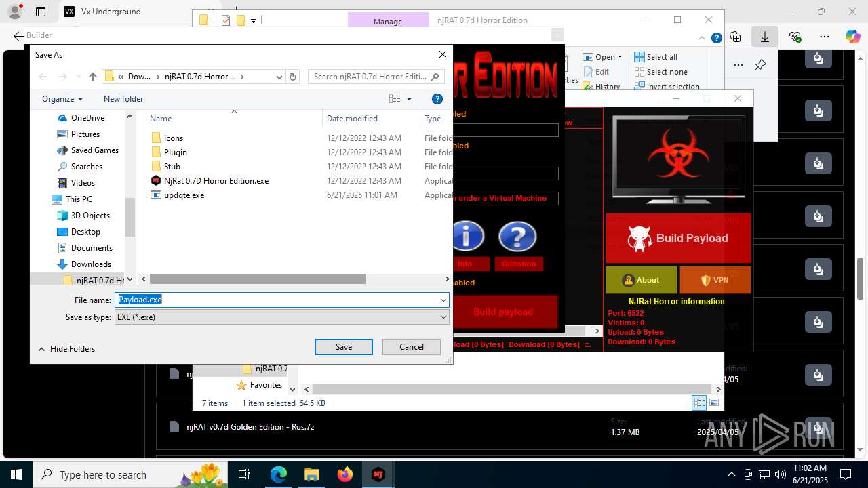Click the browser page vertical scrollbar thumb

click(x=861, y=279)
